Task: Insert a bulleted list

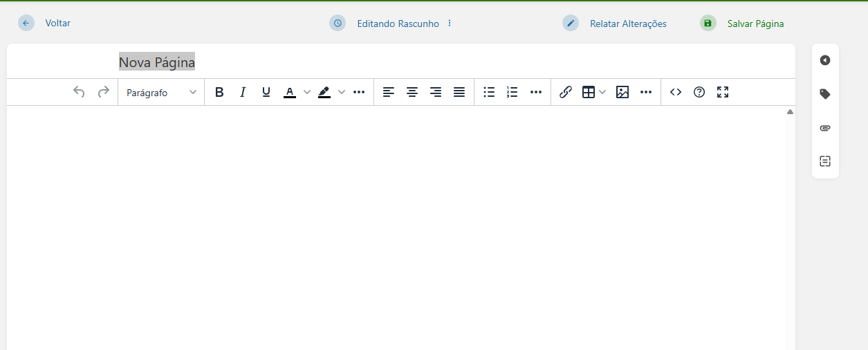Action: pos(489,92)
